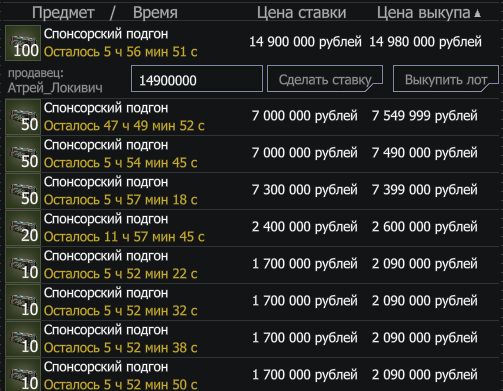
Task: Focus the bid amount field showing 14900000
Action: tap(197, 79)
